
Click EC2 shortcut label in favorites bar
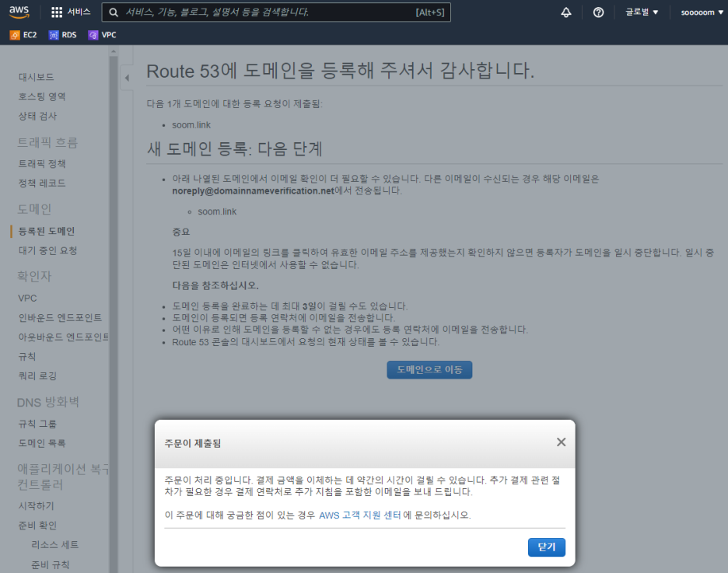[30, 35]
